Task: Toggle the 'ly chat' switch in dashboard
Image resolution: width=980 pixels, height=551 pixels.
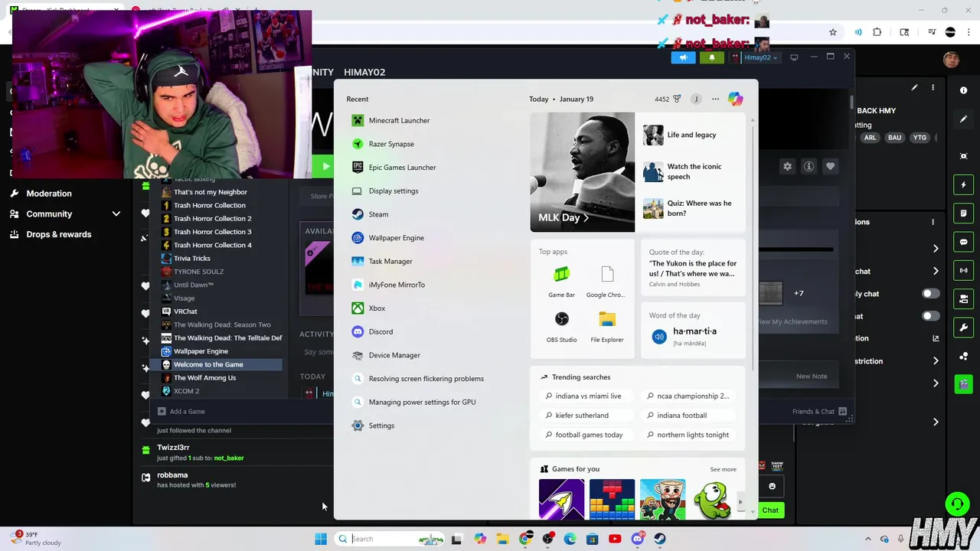Action: [x=930, y=294]
